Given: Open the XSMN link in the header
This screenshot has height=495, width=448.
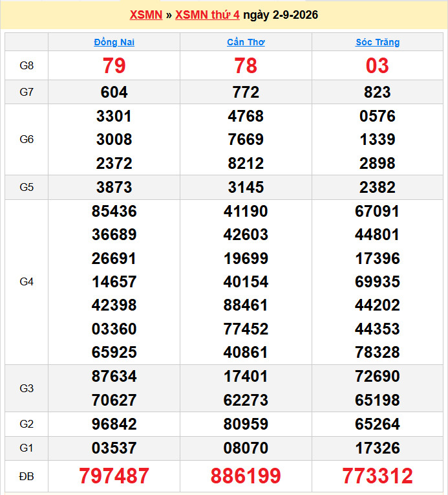Looking at the screenshot, I should (x=145, y=15).
